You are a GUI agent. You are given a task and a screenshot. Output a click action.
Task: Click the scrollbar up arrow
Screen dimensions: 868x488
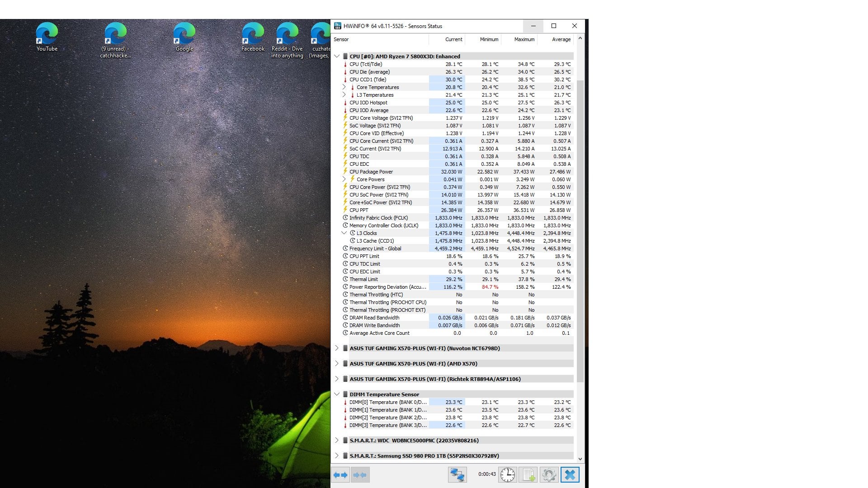point(580,38)
